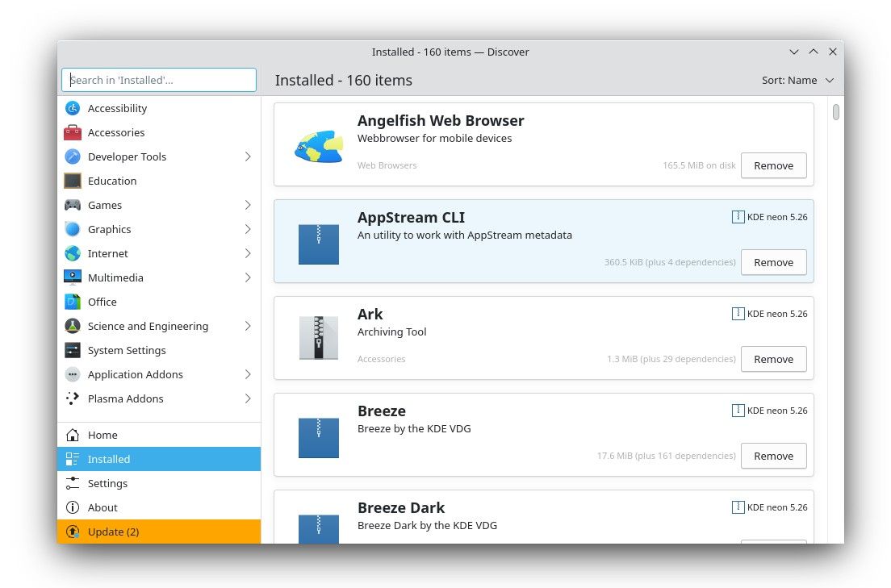Click '17.6 MiB (plus 161 dependencies)' text
The image size is (891, 588).
click(666, 456)
